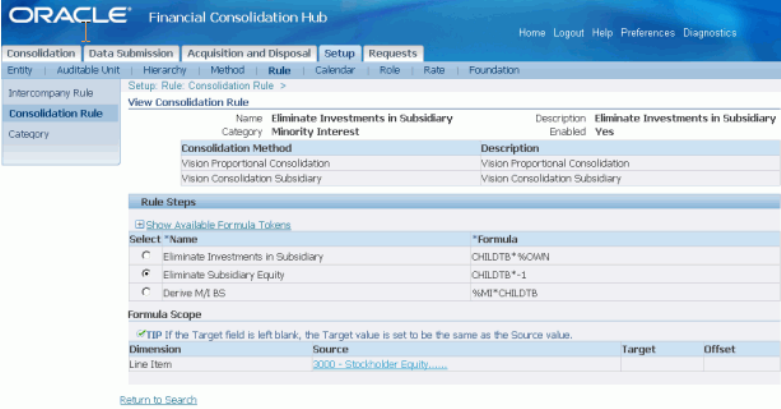Open the Rate subtab
781x409 pixels.
click(x=434, y=70)
